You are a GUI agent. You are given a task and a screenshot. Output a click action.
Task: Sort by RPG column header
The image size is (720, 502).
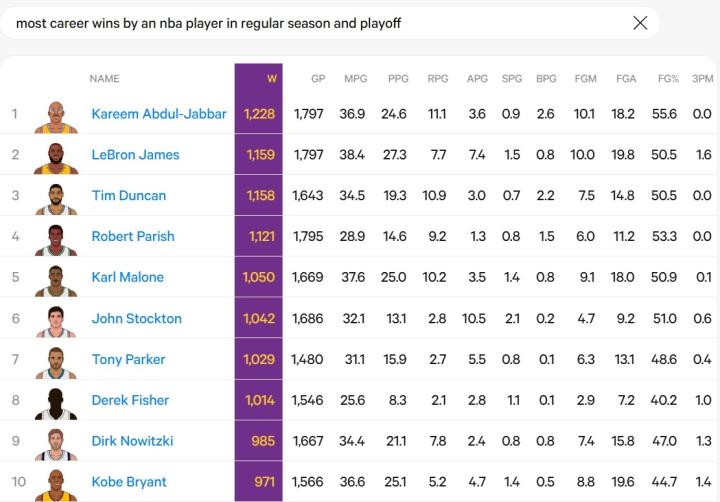pos(437,78)
